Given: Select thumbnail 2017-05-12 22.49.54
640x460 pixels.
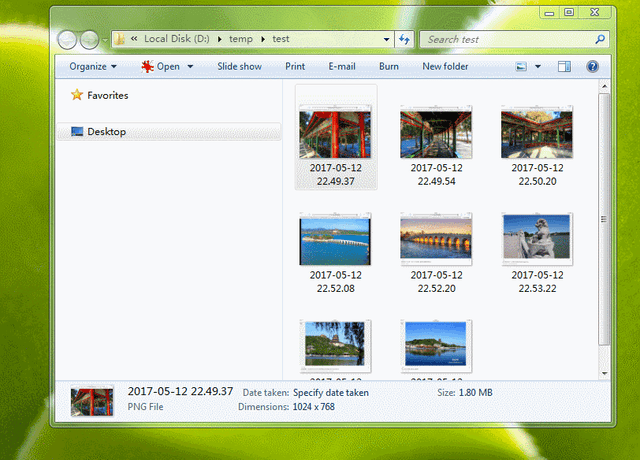Looking at the screenshot, I should coord(436,132).
